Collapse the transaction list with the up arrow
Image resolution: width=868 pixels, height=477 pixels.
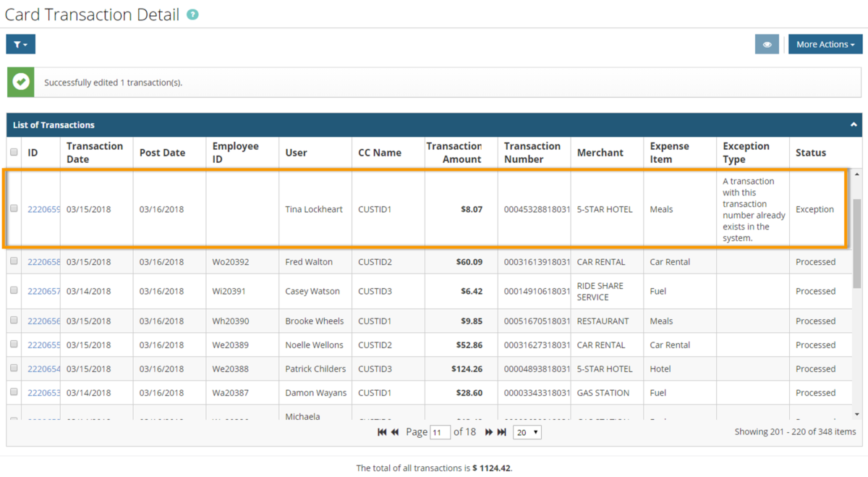854,124
